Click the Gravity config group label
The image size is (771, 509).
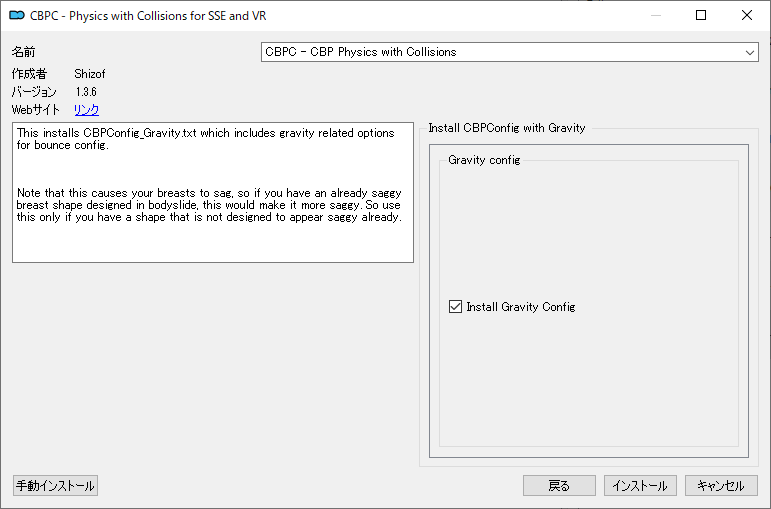coord(484,160)
